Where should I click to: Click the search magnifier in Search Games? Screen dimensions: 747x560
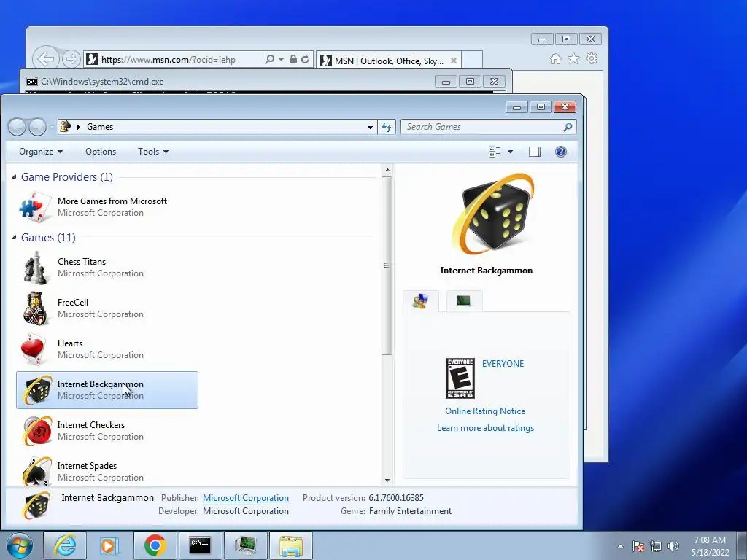click(568, 127)
